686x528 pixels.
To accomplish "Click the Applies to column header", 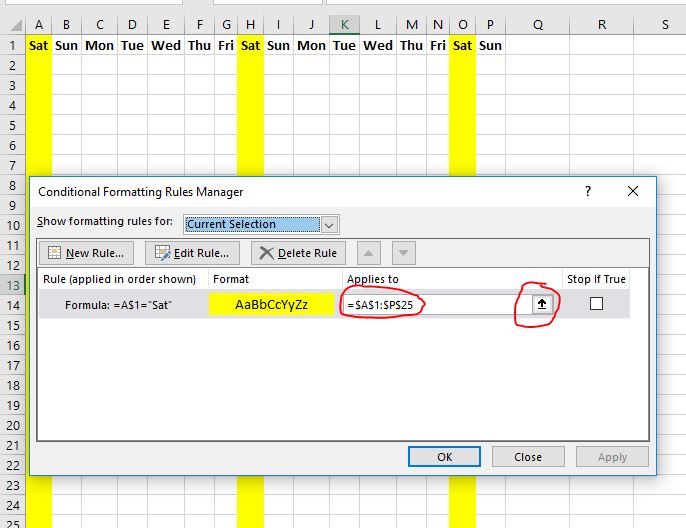I will click(452, 279).
